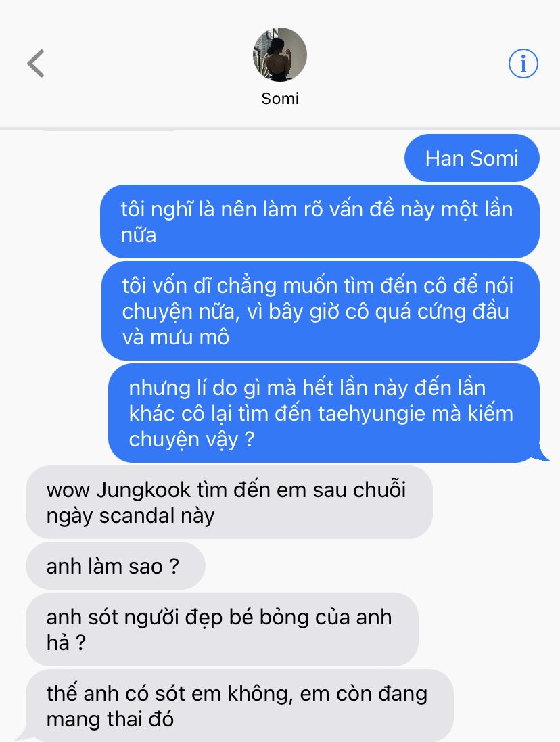Tap message starting 'tôi vốn dĩ chẳng muốn'
The width and height of the screenshot is (560, 742).
coord(320,311)
